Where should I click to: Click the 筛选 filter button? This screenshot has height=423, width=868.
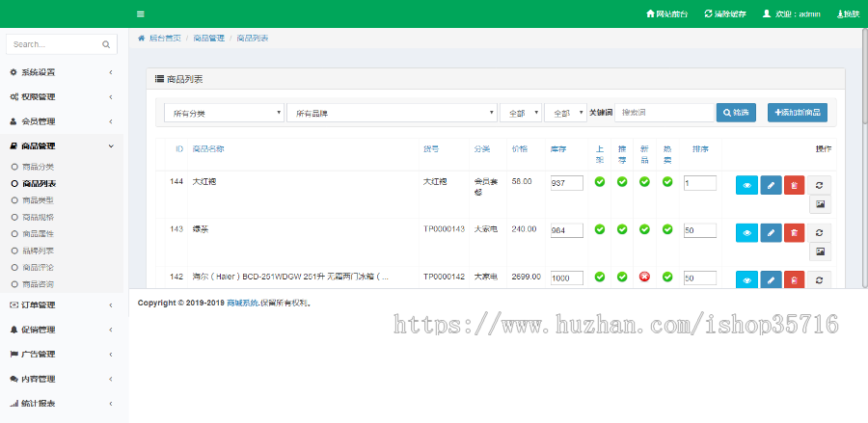(x=735, y=113)
